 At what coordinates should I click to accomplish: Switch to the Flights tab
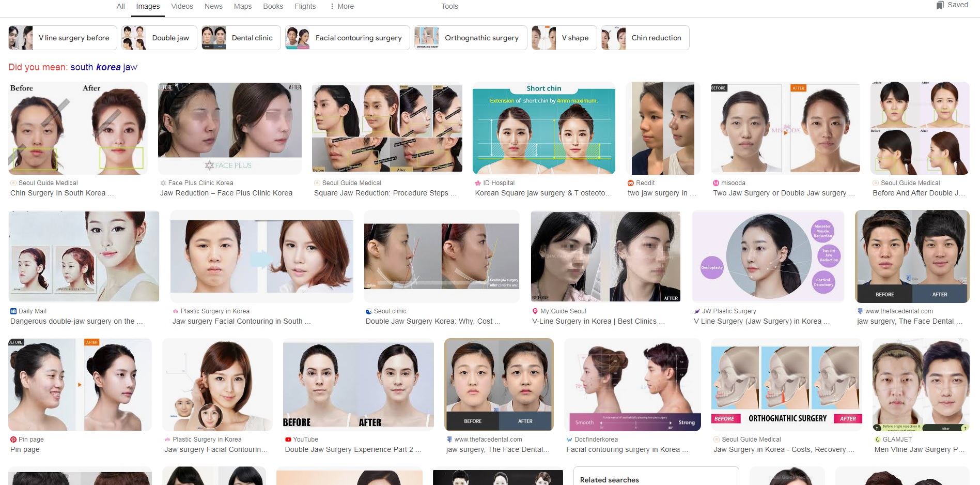click(305, 6)
